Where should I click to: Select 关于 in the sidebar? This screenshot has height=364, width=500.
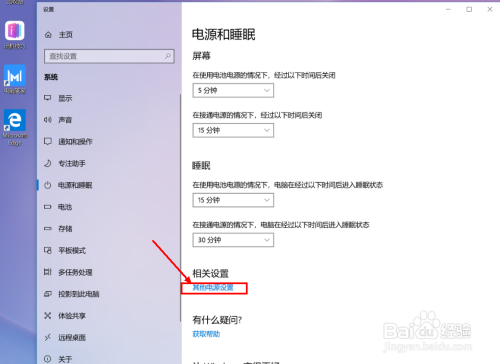tap(65, 359)
